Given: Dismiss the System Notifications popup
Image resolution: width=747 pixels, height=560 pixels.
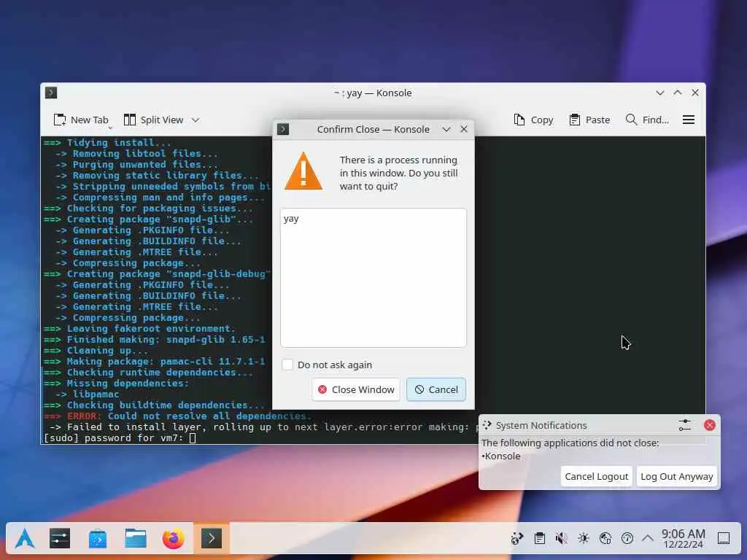Looking at the screenshot, I should click(x=709, y=425).
